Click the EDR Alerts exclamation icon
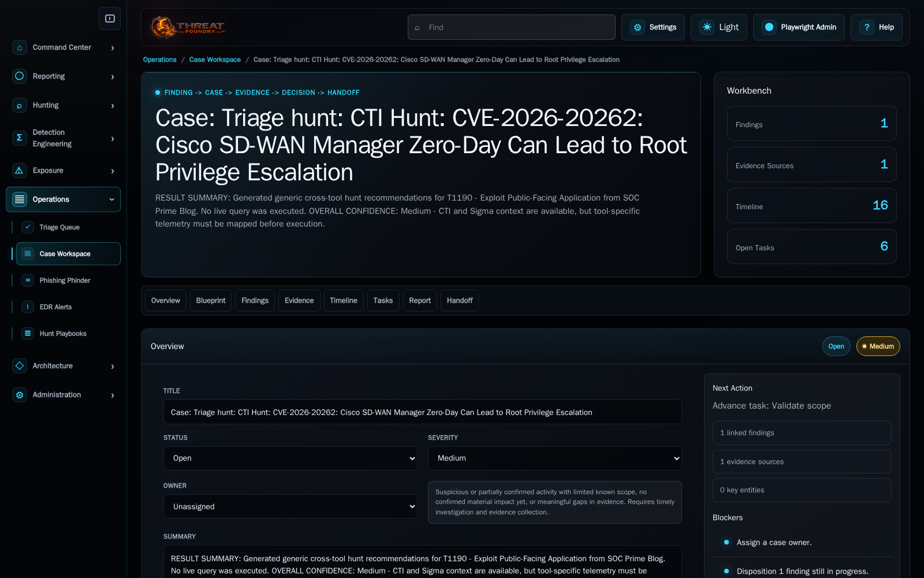This screenshot has height=578, width=924. coord(28,307)
